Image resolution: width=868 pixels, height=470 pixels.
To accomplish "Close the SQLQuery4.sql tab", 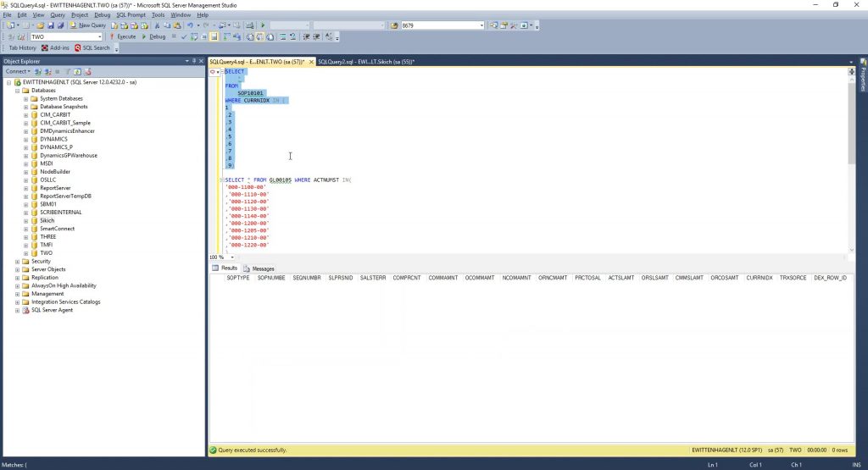I will 311,62.
